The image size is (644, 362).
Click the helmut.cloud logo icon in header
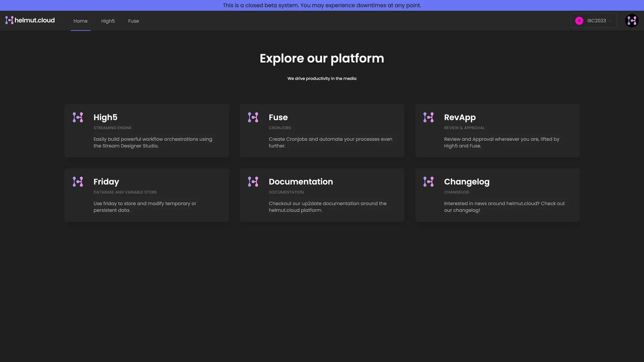tap(9, 20)
